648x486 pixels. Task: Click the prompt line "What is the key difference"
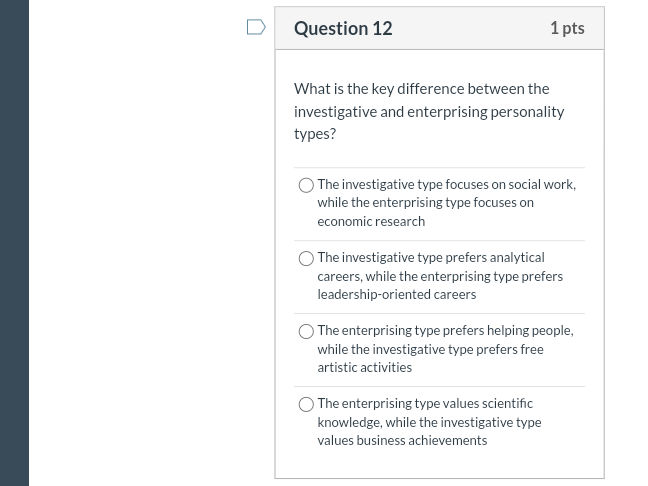click(x=421, y=88)
